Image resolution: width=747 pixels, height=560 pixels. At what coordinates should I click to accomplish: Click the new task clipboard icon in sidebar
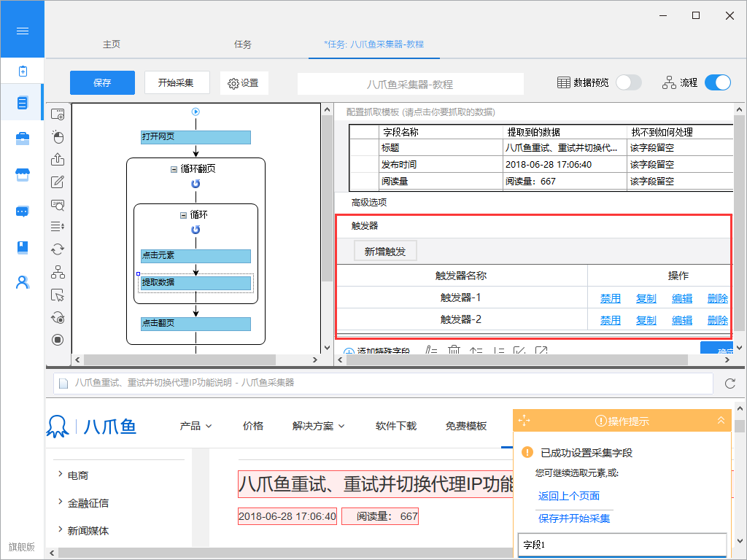tap(23, 71)
